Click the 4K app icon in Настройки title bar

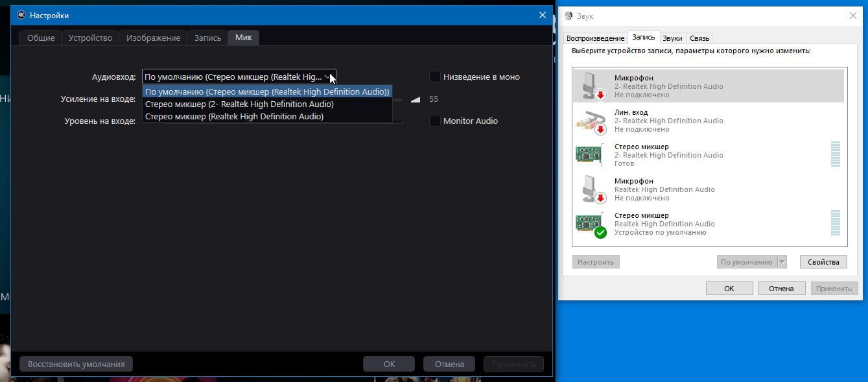[x=21, y=15]
